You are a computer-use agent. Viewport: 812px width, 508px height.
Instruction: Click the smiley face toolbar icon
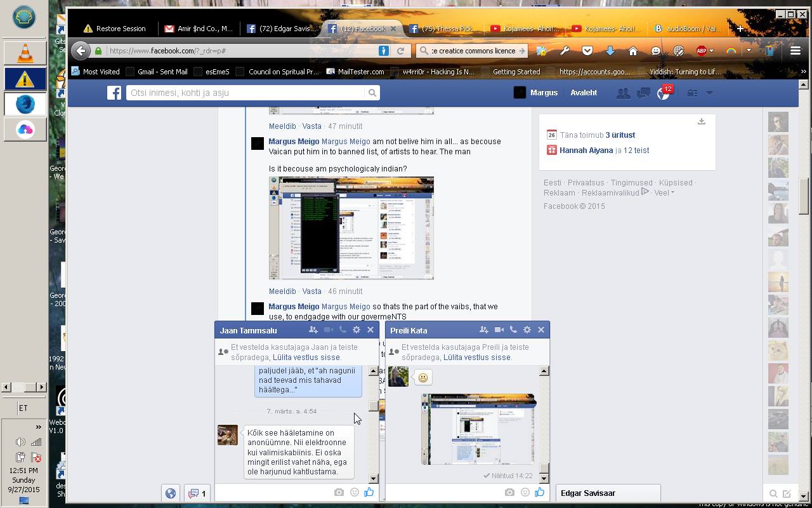tap(656, 51)
